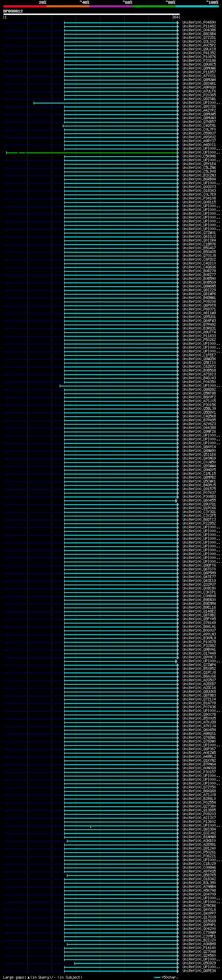Select hit label UniRef100_P14140
The width and height of the screenshot is (222, 980).
pos(199,948)
